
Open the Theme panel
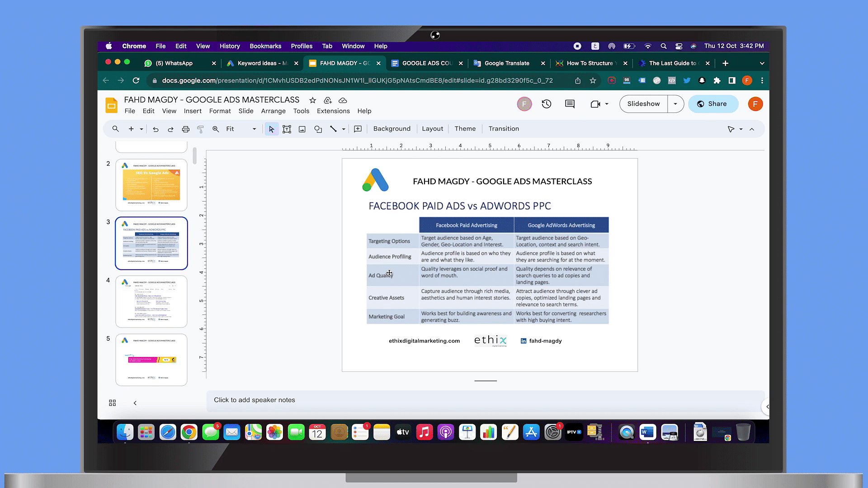[465, 129]
